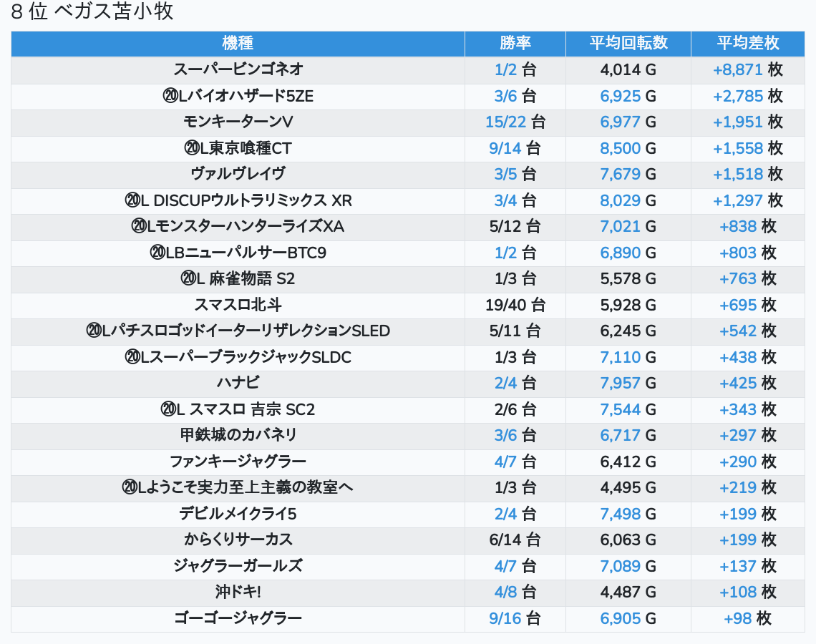Select the ㉚Lバイオハザード5ZE machine name
This screenshot has width=816, height=644.
pyautogui.click(x=238, y=96)
